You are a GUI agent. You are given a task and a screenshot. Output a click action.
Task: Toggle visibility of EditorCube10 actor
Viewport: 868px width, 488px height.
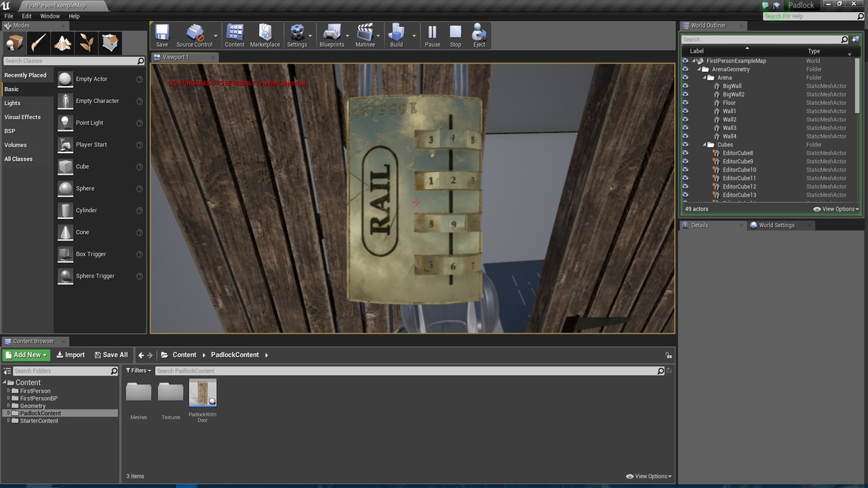[685, 170]
